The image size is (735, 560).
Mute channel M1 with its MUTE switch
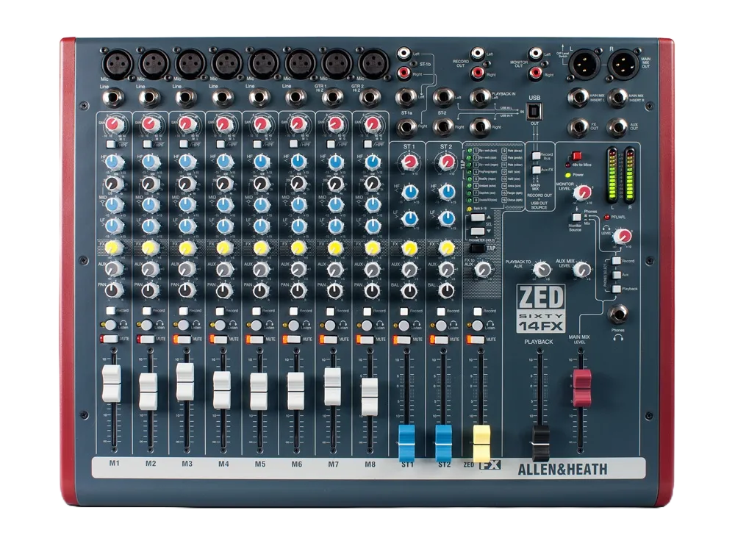coord(110,339)
